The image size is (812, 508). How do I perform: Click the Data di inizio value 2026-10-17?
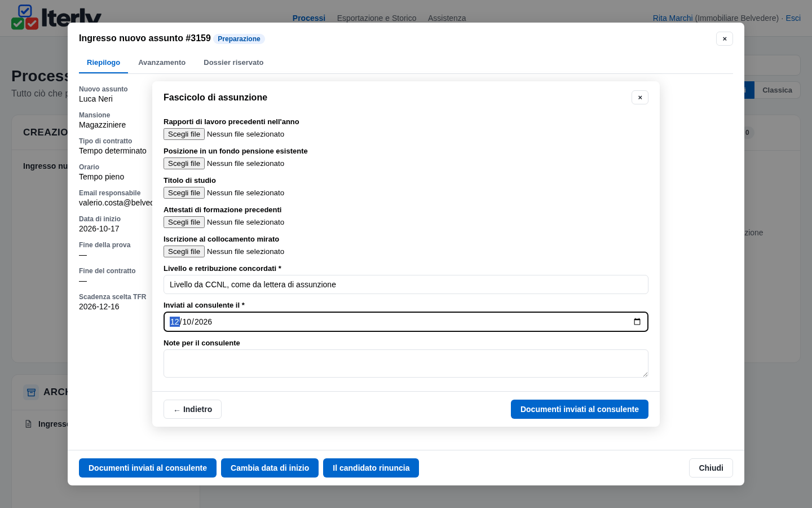coord(99,229)
